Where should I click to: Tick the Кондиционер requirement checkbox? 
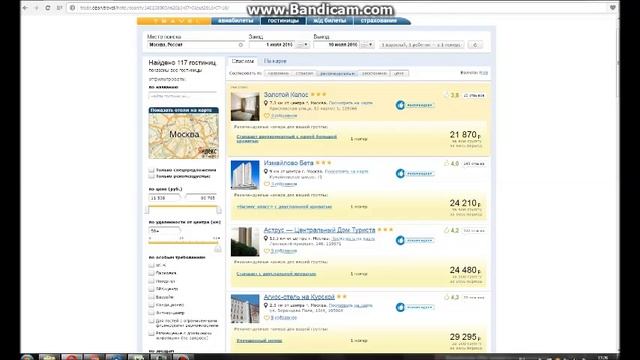coord(151,305)
